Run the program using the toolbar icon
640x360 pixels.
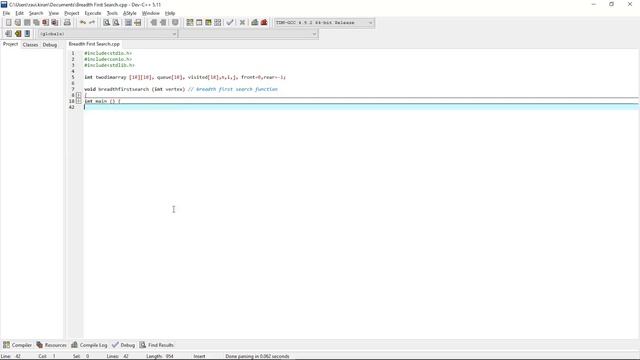(x=199, y=22)
